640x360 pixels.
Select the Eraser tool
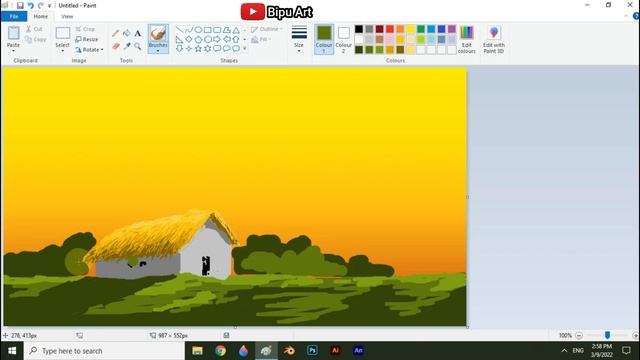point(116,46)
